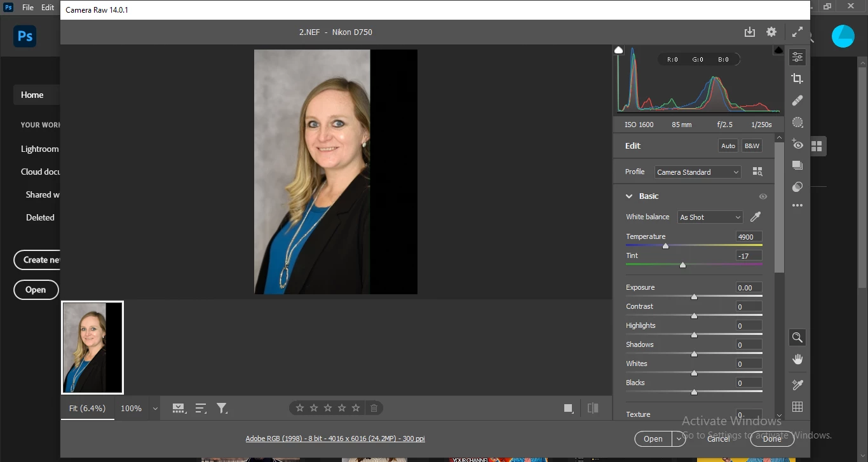
Task: Click the Shadows slider handle
Action: coord(694,354)
